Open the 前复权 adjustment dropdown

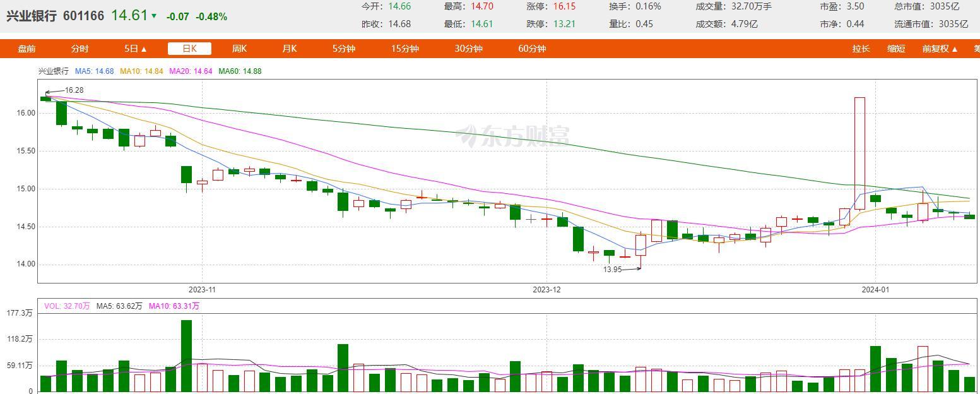coord(940,49)
